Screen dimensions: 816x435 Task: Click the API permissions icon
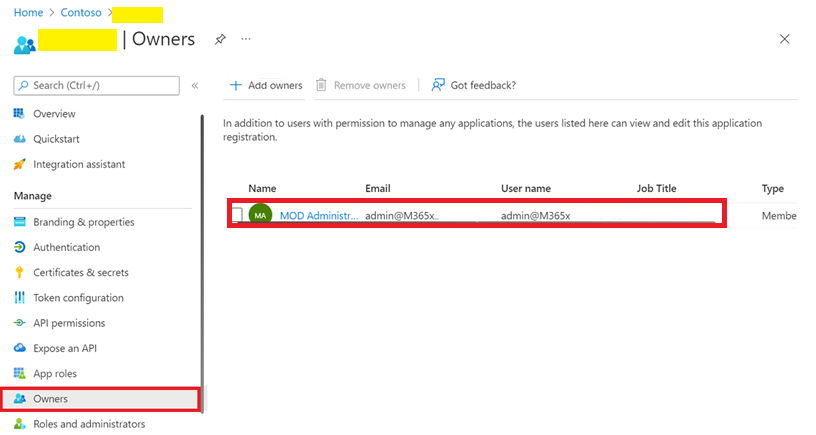(x=19, y=323)
